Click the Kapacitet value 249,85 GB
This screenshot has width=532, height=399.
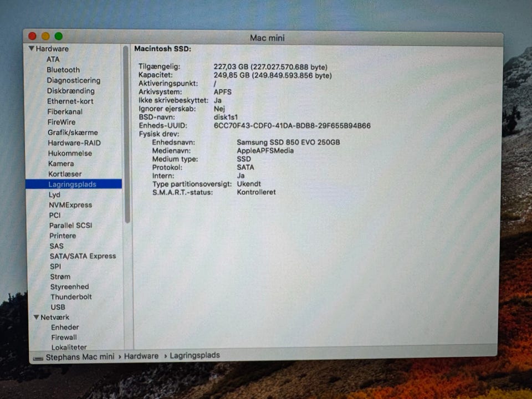point(273,75)
